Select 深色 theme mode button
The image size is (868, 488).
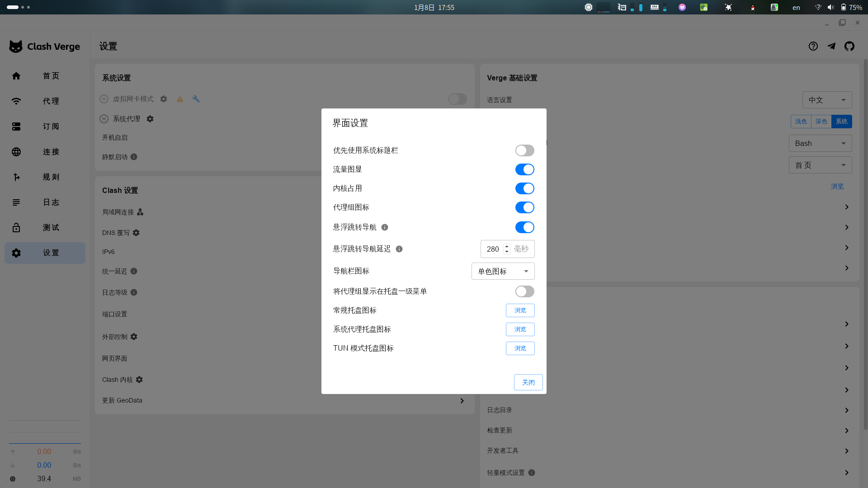821,122
